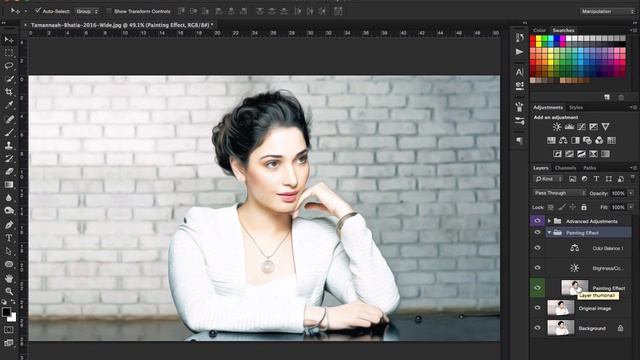Select the Move tool in the toolbox

pos(9,40)
